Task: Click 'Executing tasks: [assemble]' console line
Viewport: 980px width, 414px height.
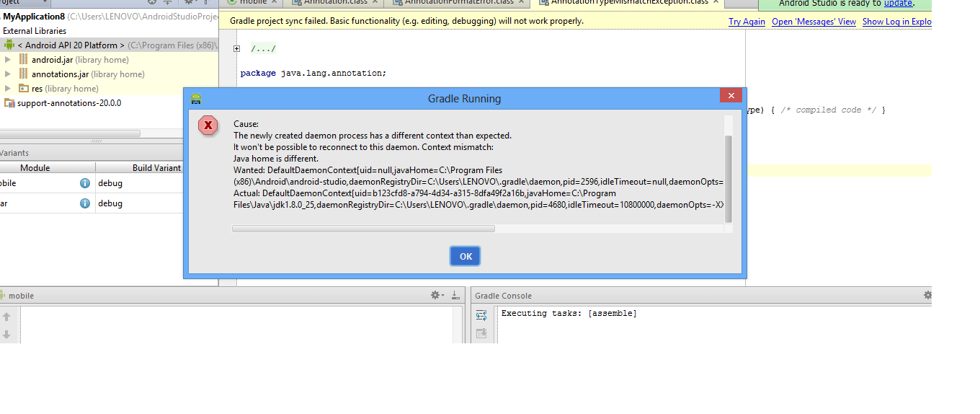Action: (x=569, y=313)
